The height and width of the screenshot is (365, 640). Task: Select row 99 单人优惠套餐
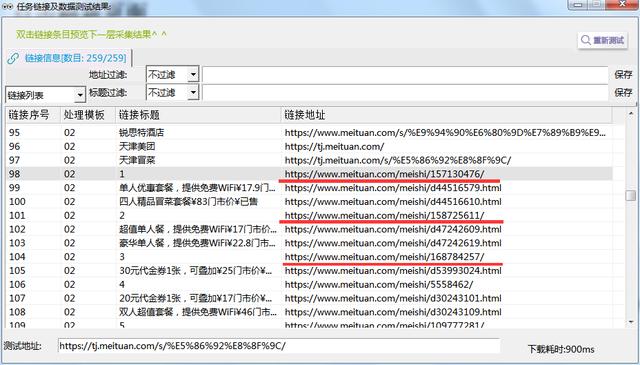[309, 188]
